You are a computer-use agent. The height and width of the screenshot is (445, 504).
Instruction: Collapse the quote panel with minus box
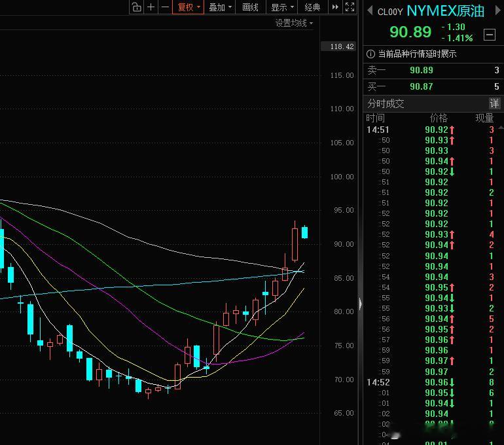click(490, 35)
